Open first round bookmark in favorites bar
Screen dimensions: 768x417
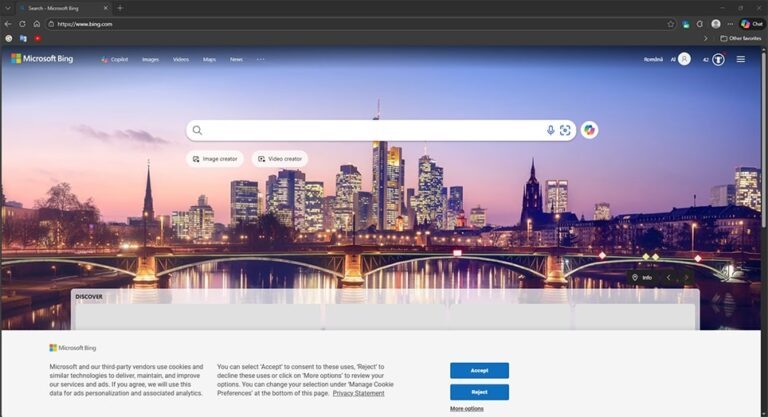pos(9,38)
